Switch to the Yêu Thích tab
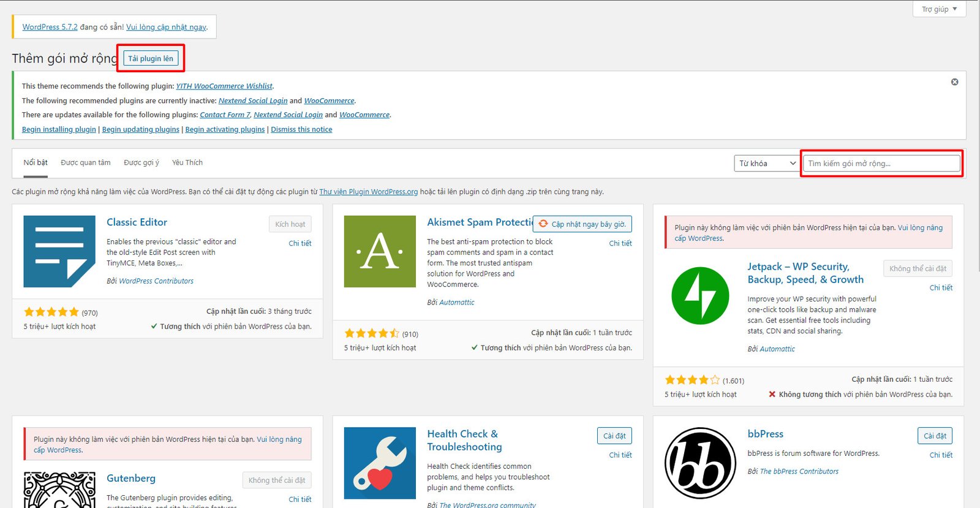This screenshot has height=508, width=980. pos(187,162)
